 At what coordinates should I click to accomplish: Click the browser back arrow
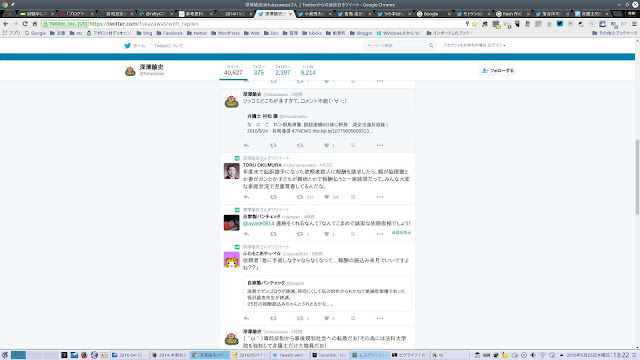pos(6,24)
